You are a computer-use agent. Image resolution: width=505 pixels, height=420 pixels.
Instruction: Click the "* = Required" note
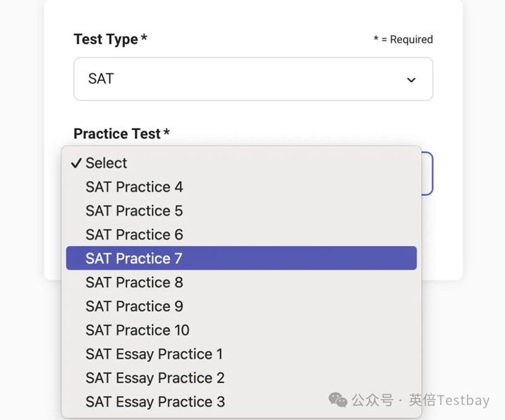click(x=403, y=39)
